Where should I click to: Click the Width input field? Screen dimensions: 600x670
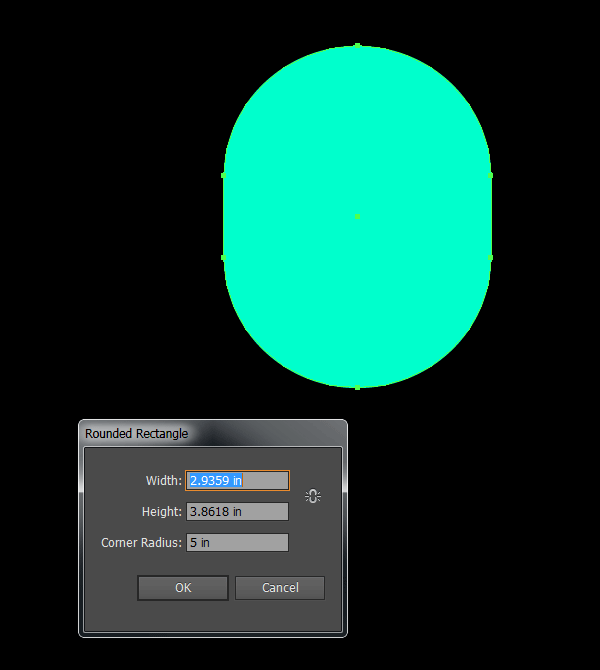(237, 481)
